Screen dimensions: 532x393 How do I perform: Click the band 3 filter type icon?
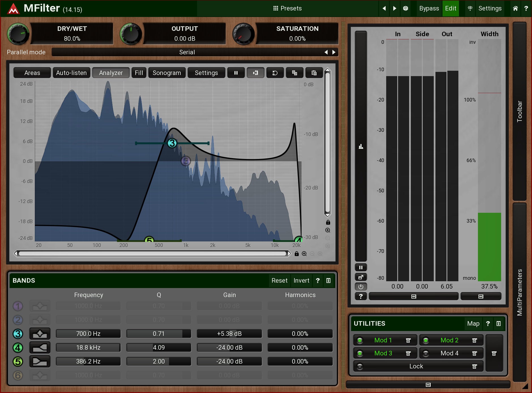point(40,334)
